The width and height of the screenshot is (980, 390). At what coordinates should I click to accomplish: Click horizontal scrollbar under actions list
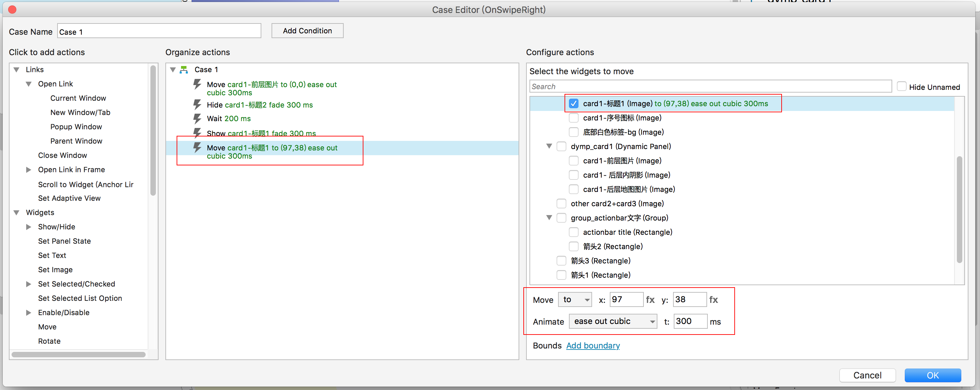pyautogui.click(x=78, y=355)
